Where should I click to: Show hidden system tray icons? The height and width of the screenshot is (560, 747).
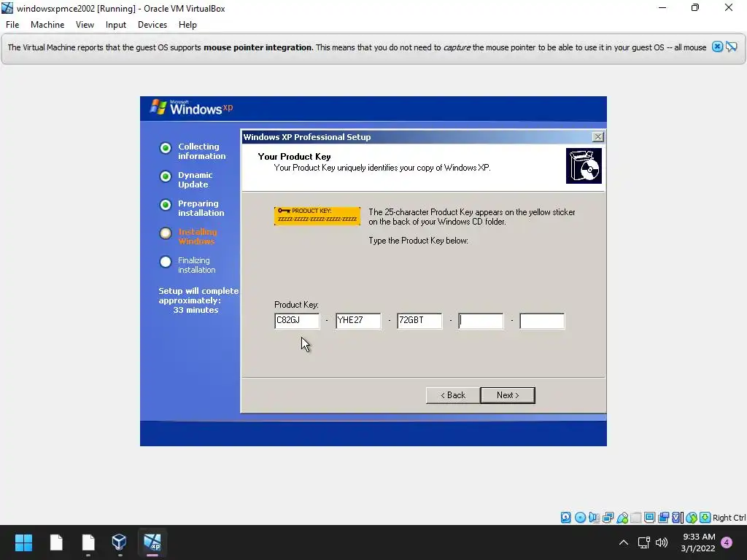pyautogui.click(x=623, y=542)
